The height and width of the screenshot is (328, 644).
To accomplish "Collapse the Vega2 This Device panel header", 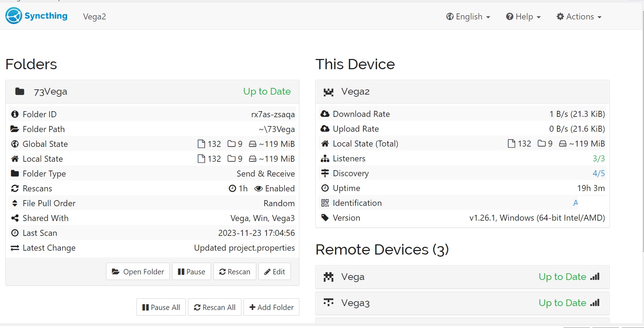I will (x=462, y=92).
